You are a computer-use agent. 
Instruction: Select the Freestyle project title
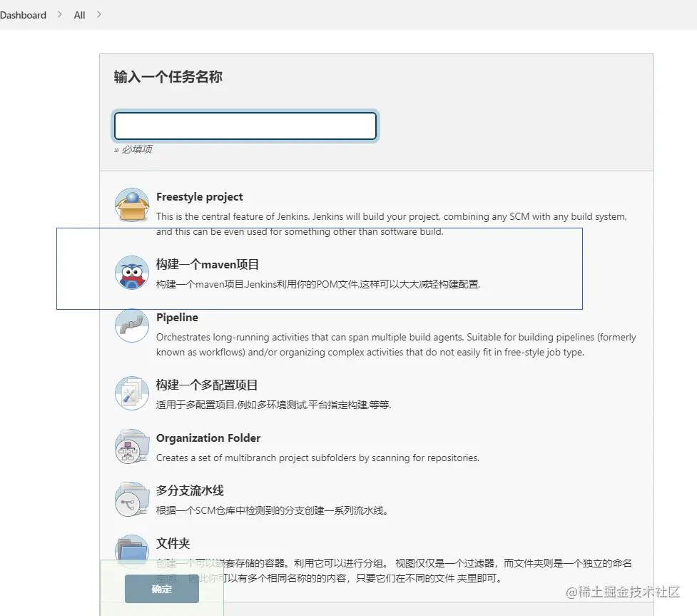(200, 196)
